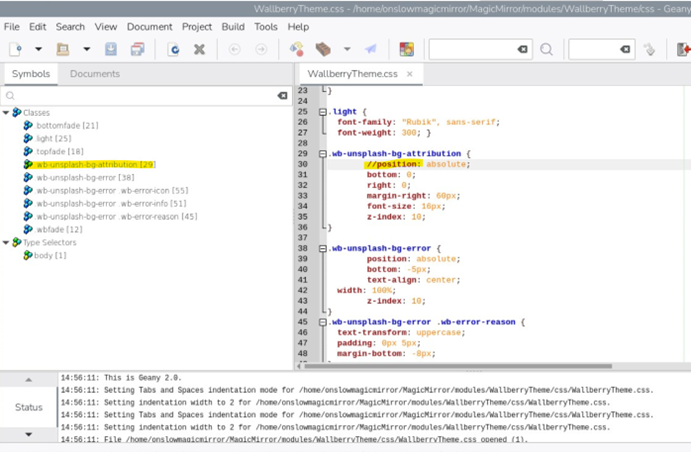The height and width of the screenshot is (452, 691).
Task: Select wb-unsplash-bg-error [38] symbol
Action: tap(86, 177)
